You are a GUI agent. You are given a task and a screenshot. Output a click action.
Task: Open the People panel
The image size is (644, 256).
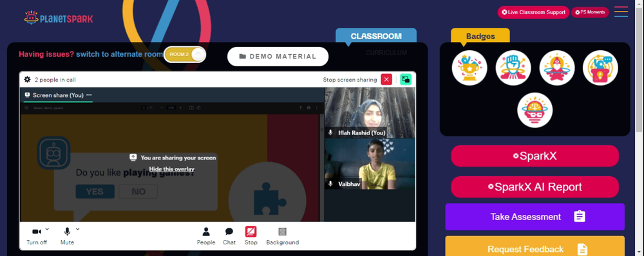[x=206, y=237]
